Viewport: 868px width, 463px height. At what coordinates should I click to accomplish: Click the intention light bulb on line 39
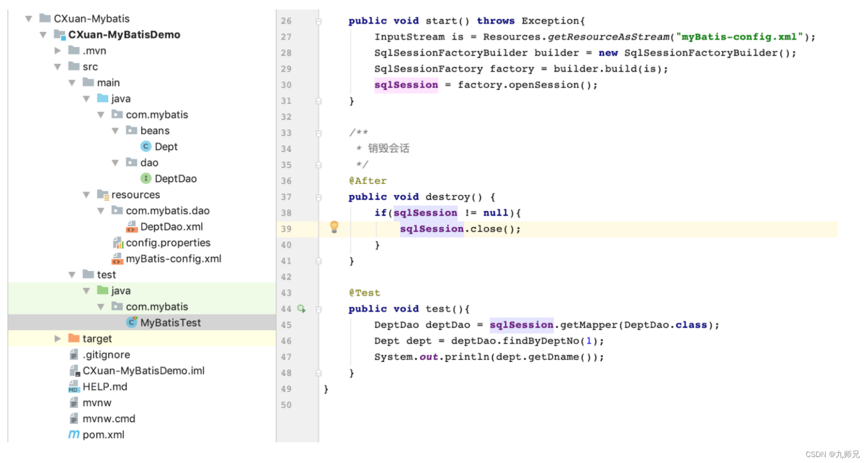334,227
